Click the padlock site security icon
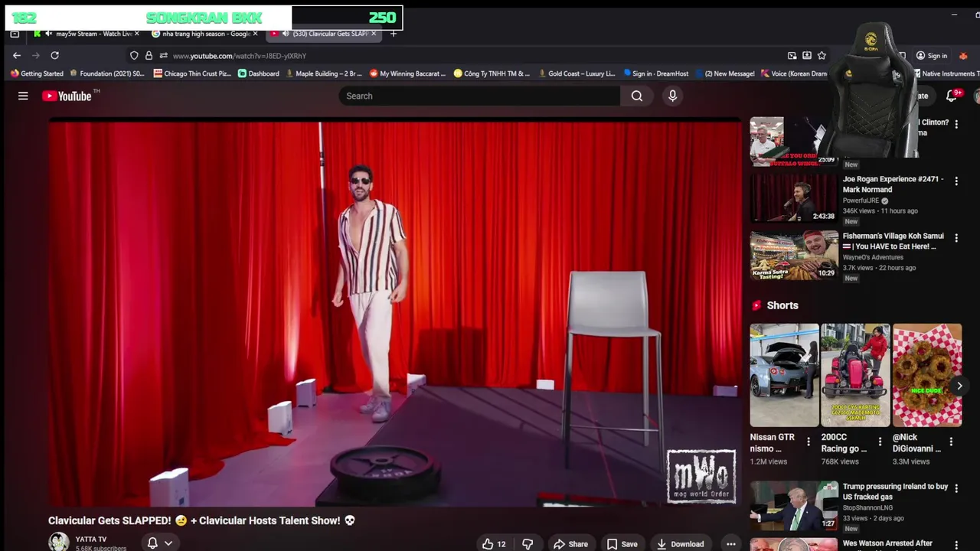This screenshot has height=551, width=980. (149, 55)
